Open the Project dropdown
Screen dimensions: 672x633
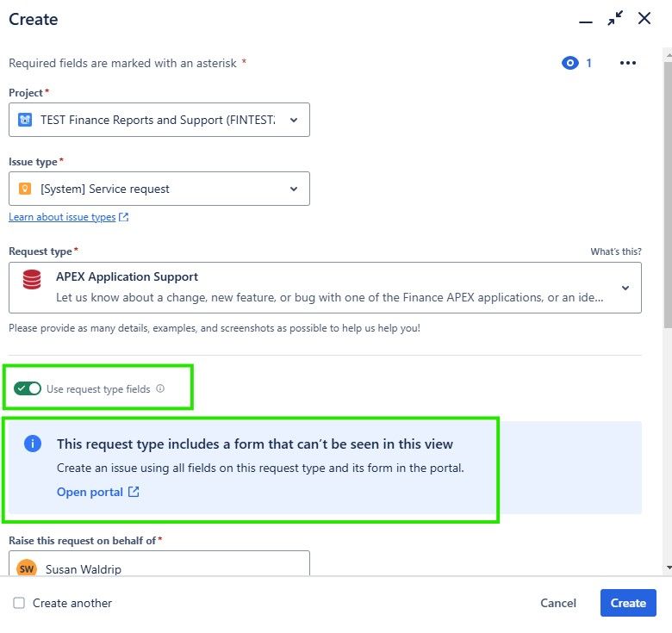coord(159,120)
